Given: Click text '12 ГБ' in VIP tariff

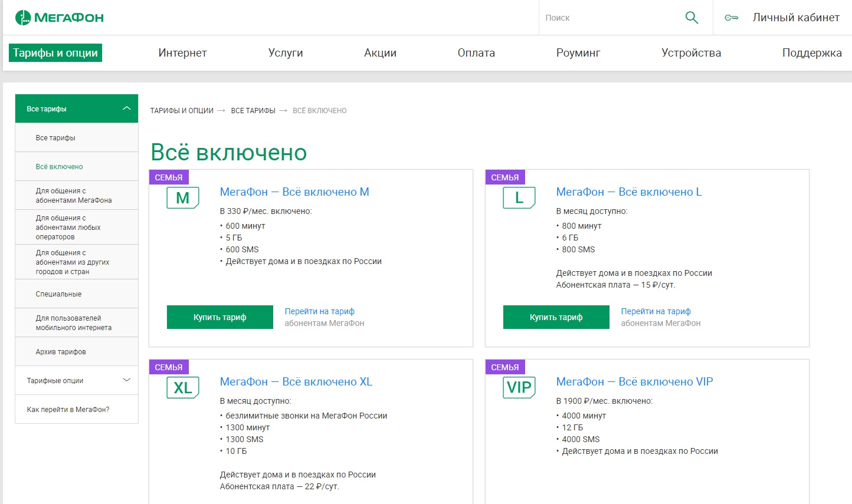Looking at the screenshot, I should click(572, 427).
